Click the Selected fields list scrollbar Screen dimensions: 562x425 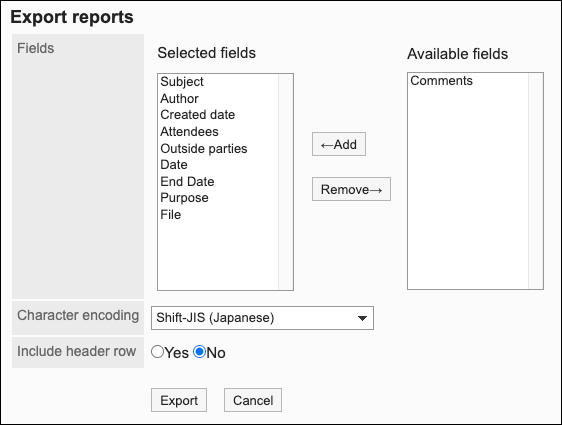click(x=286, y=182)
